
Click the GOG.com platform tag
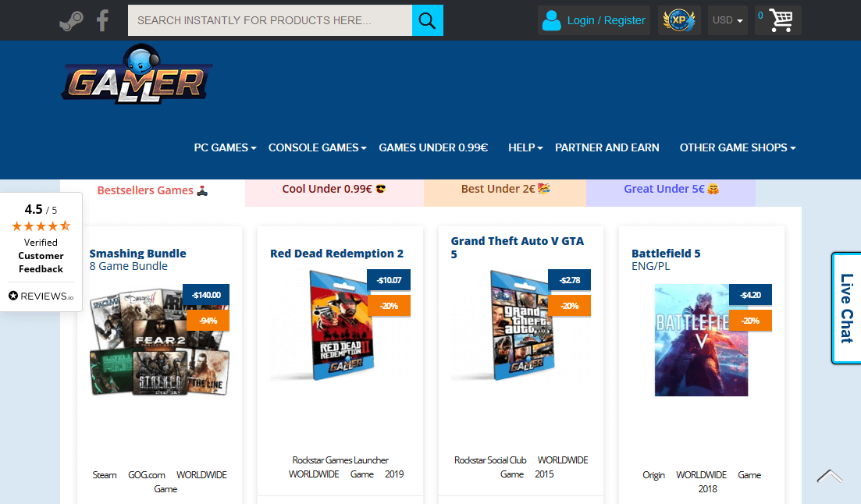(x=147, y=475)
